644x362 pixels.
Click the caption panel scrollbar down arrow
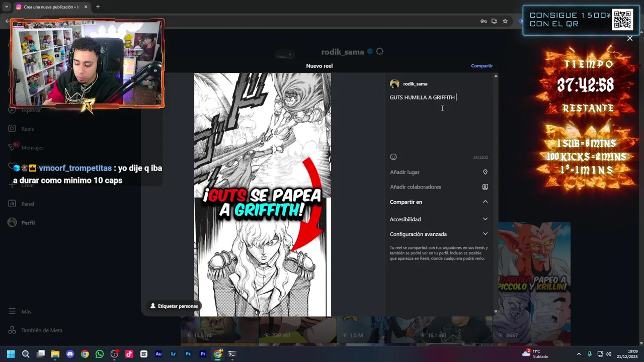[x=496, y=312]
